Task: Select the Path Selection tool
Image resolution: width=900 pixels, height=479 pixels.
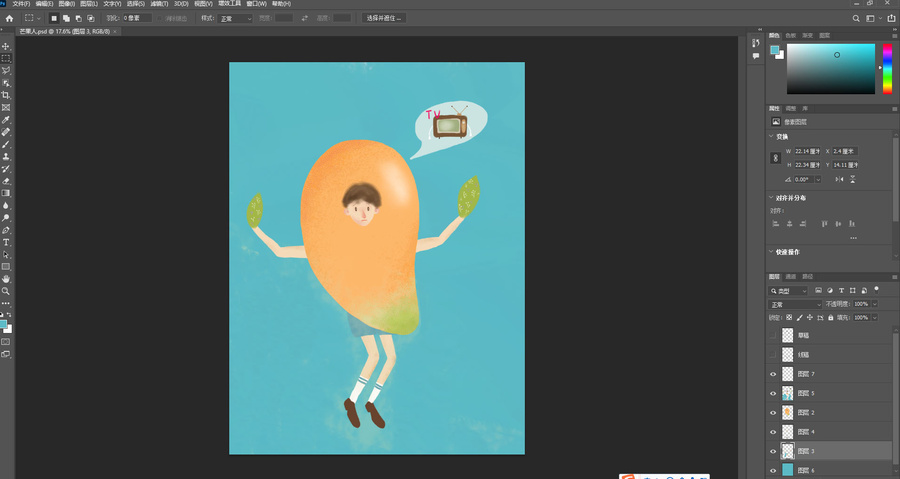Action: click(6, 255)
